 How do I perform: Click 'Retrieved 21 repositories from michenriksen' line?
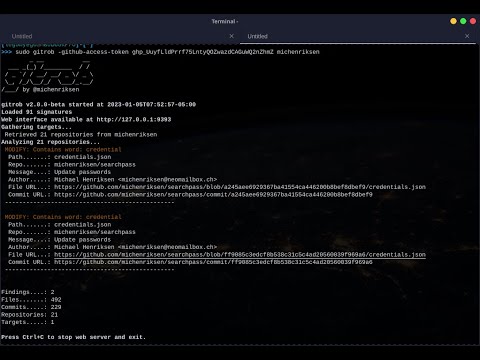(x=81, y=135)
